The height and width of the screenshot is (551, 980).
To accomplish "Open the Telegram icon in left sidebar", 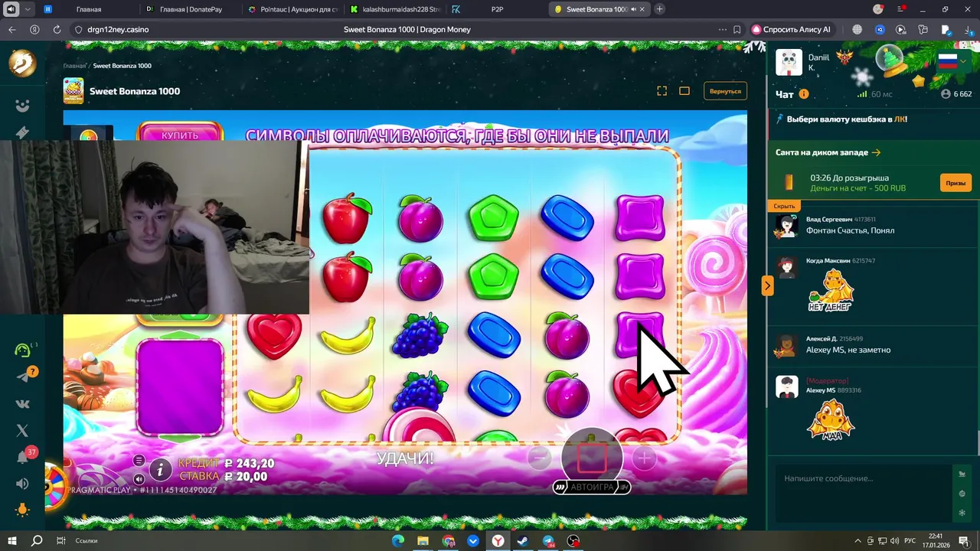I will [x=23, y=377].
